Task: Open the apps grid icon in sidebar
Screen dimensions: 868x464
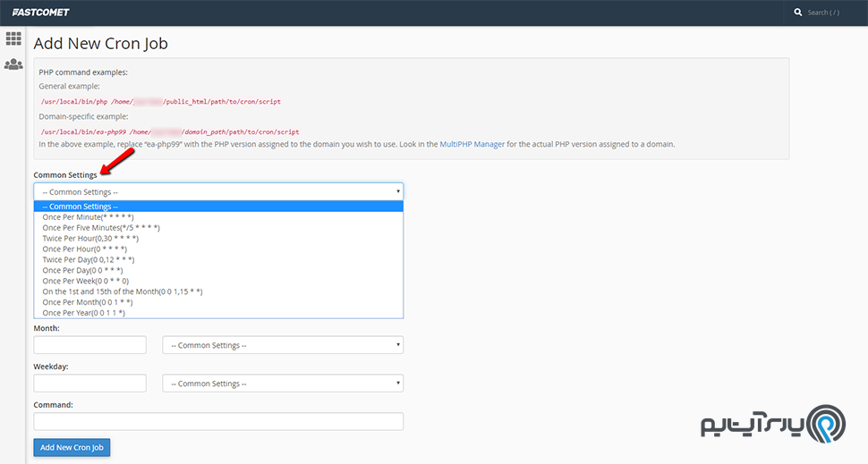Action: [x=13, y=38]
